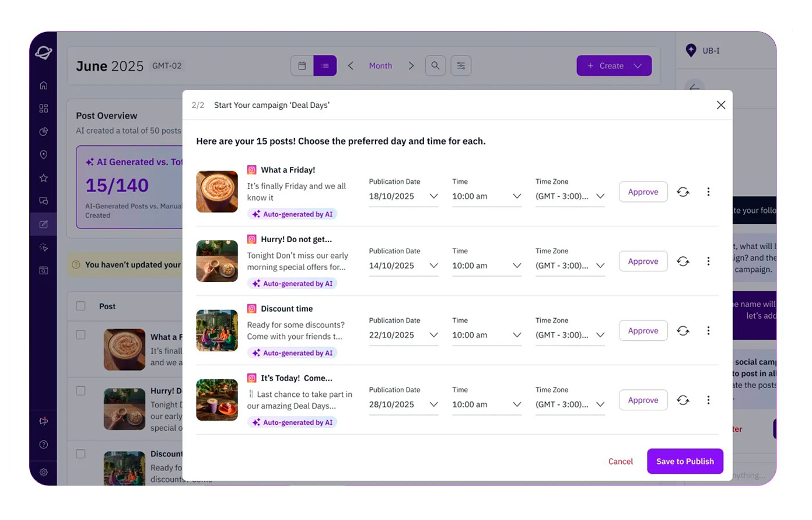Click the location pin icon in the sidebar
The image size is (812, 520).
pos(43,155)
